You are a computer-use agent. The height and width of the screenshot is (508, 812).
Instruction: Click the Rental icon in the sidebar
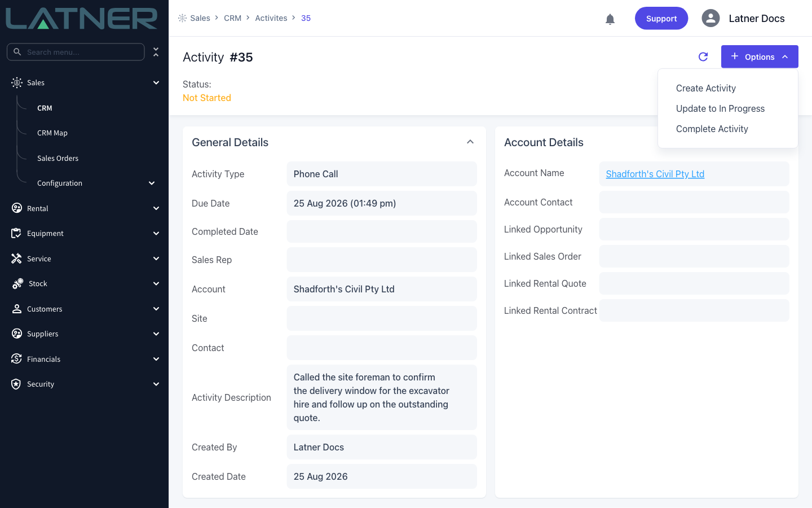[17, 208]
